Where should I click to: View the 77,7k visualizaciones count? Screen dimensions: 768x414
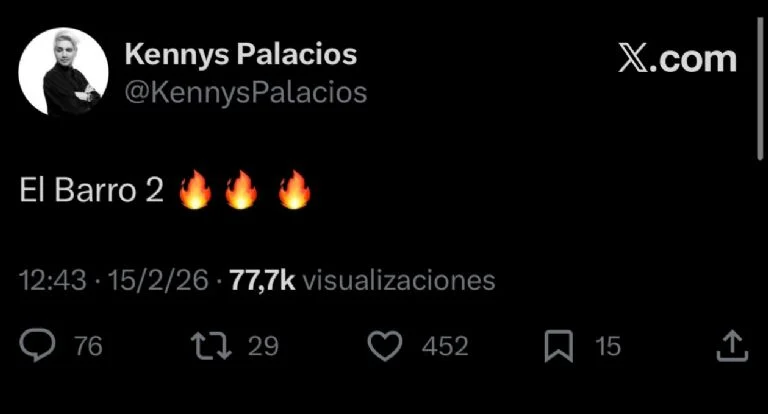click(x=362, y=281)
